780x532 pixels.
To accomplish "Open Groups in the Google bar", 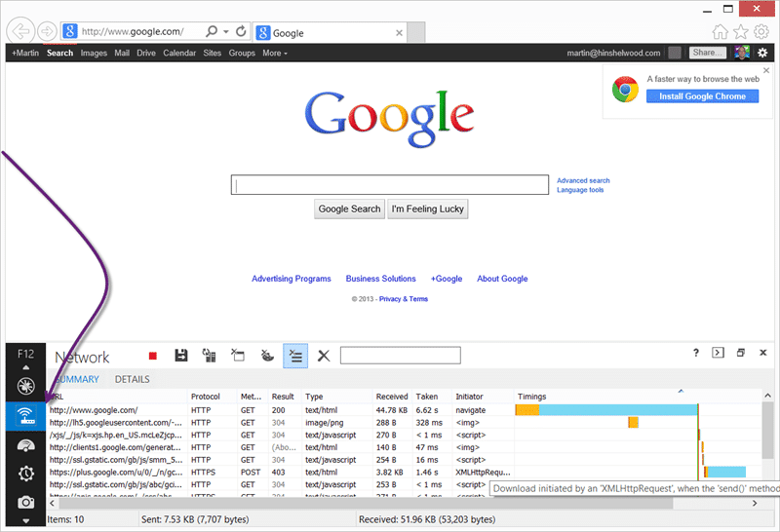I will pyautogui.click(x=242, y=53).
